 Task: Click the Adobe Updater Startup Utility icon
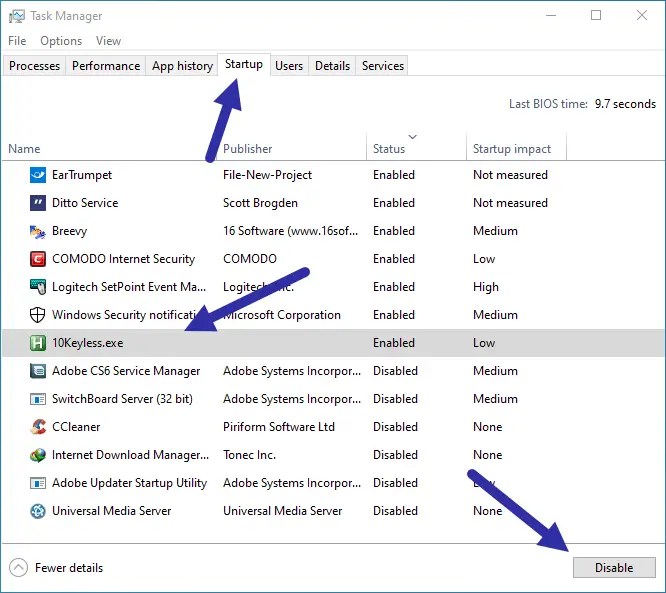[x=38, y=483]
